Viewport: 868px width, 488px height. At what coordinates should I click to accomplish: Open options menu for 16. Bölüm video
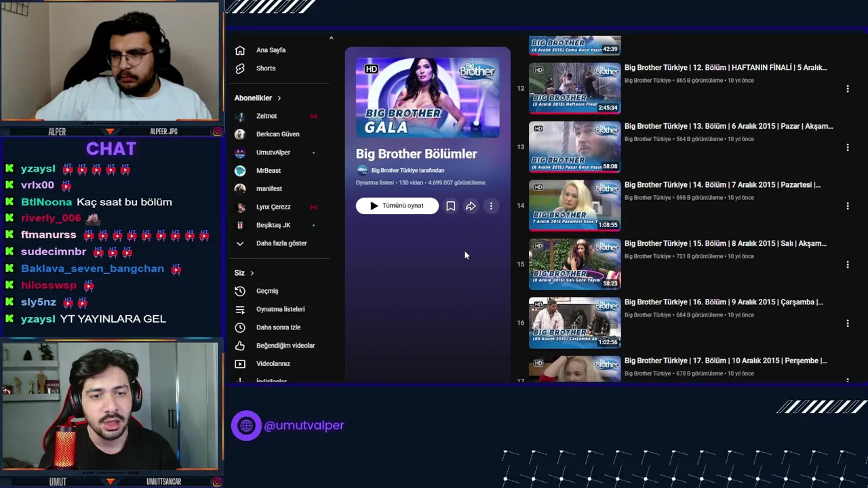pyautogui.click(x=847, y=323)
